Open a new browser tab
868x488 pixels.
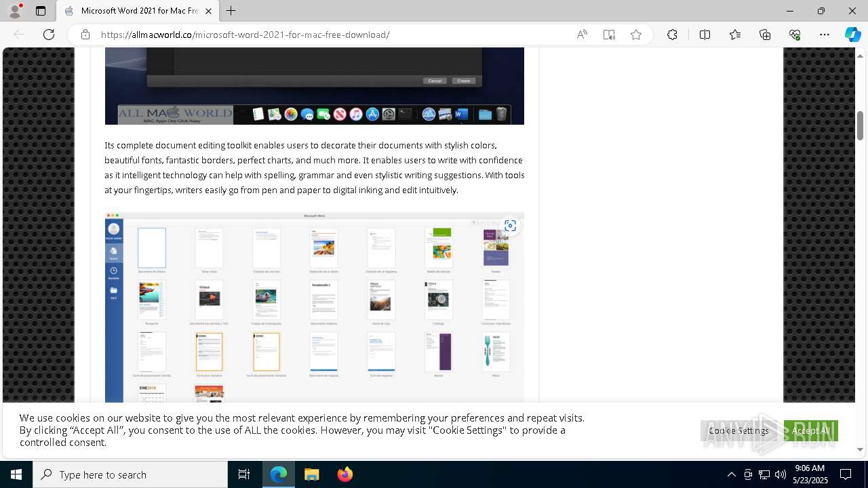[x=231, y=11]
